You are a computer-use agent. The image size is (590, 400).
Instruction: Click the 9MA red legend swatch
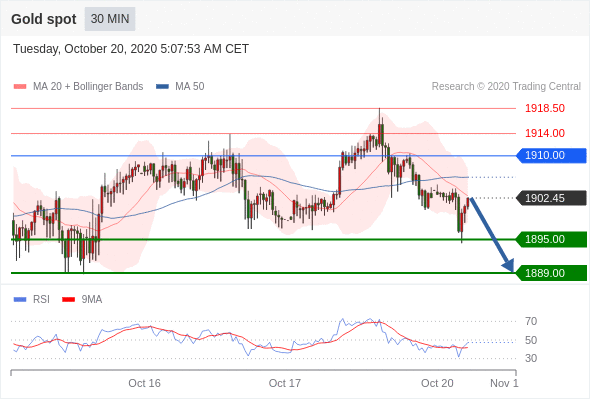68,300
